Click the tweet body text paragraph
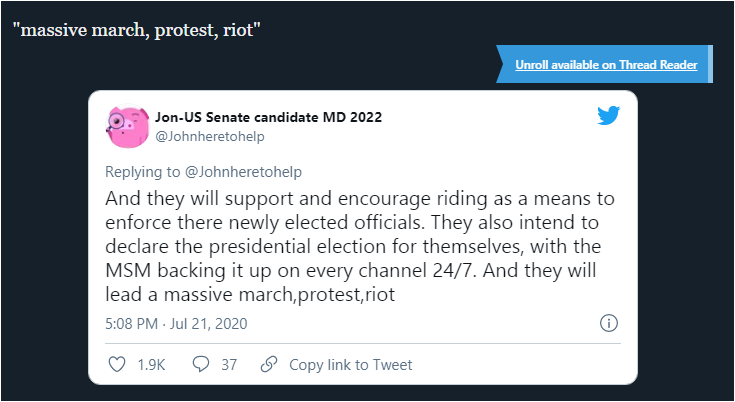 360,247
